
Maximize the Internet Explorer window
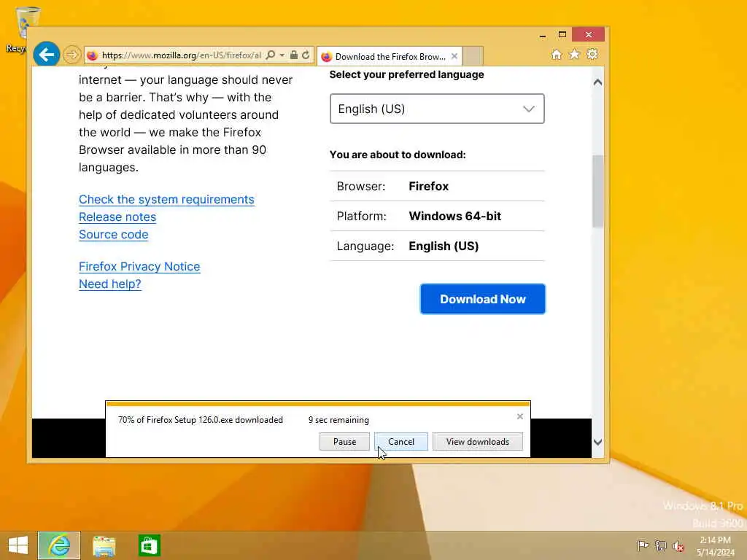[562, 35]
